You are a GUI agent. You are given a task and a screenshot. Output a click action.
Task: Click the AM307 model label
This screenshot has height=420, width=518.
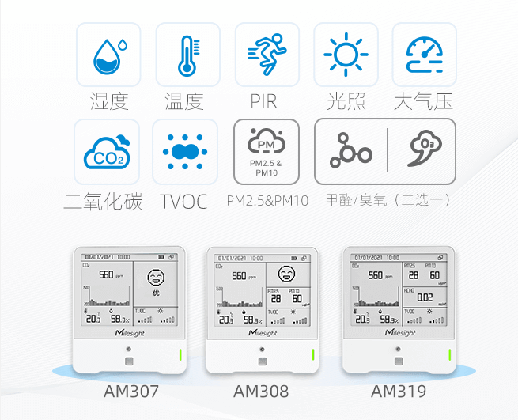[x=131, y=392]
